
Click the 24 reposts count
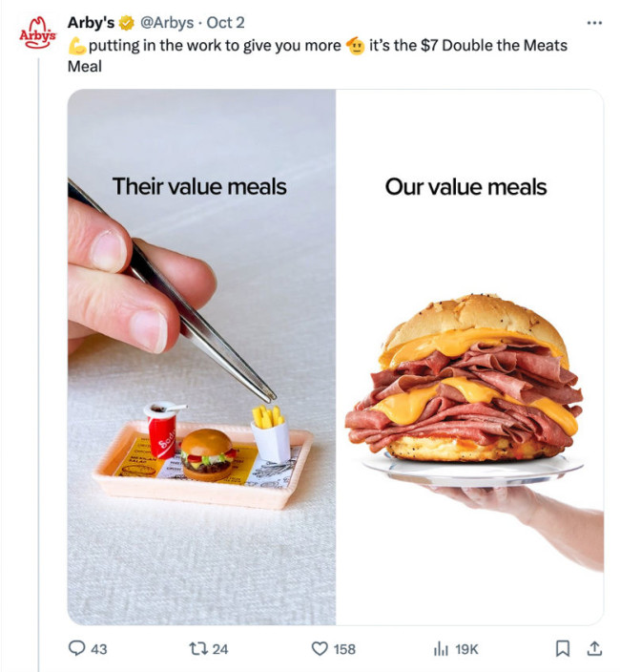[x=220, y=649]
